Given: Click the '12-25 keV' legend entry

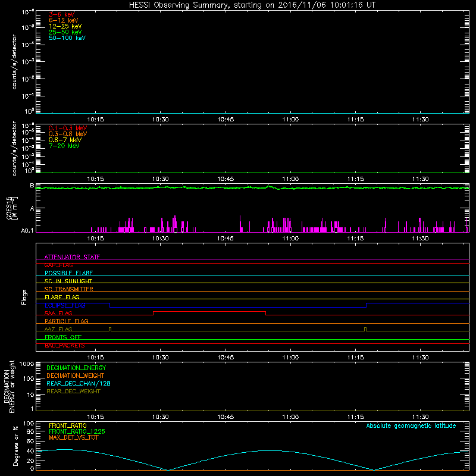Looking at the screenshot, I should pos(65,26).
